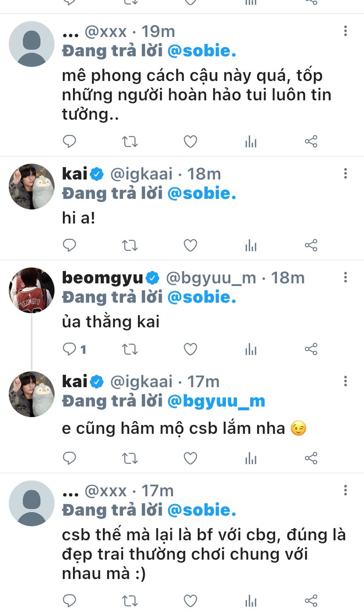Open @igkaai handle on the "hi a!" tweet
The image size is (364, 612).
pyautogui.click(x=141, y=174)
